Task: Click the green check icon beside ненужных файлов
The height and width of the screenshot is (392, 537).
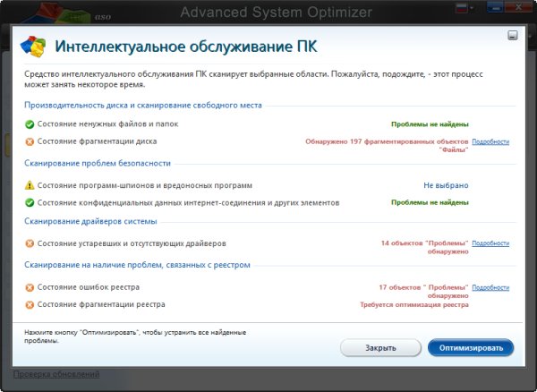Action: (x=30, y=124)
